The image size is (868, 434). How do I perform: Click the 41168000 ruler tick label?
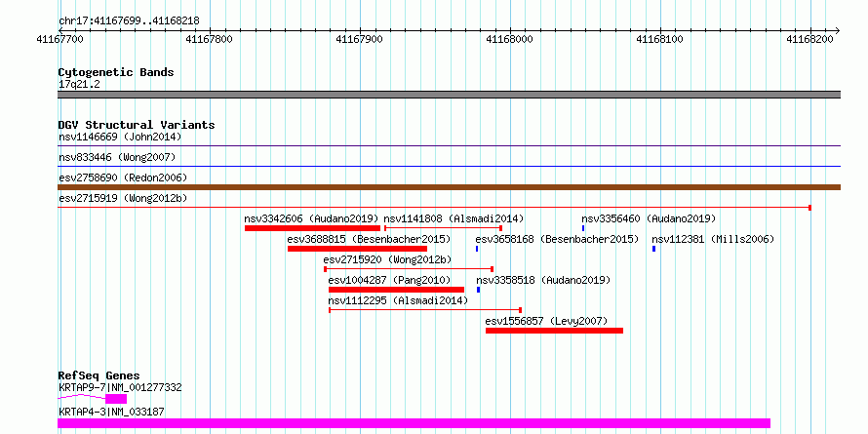509,39
